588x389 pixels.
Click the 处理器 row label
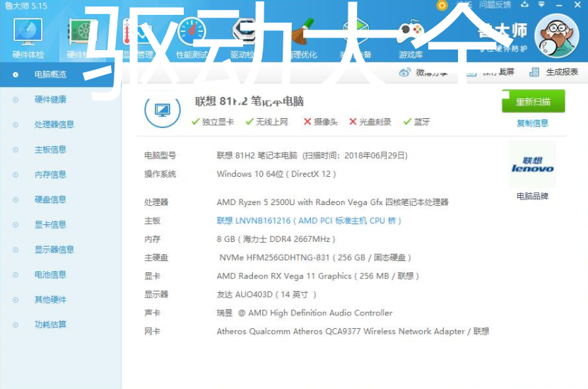click(x=156, y=202)
